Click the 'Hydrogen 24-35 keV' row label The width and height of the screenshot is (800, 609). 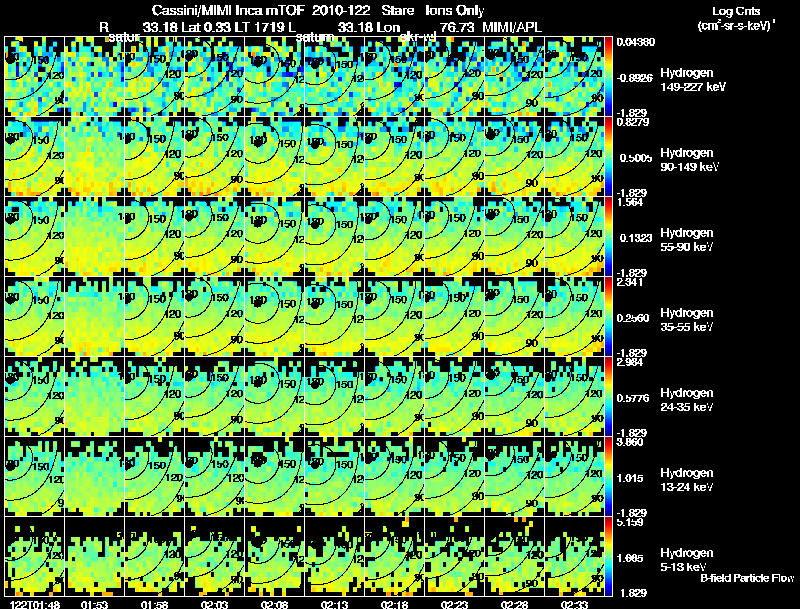687,400
